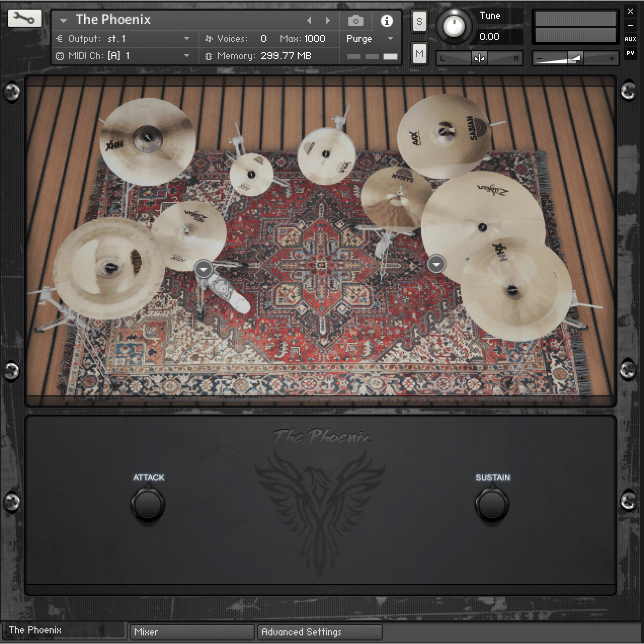This screenshot has height=644, width=644.
Task: Click the camera snapshot icon
Action: pyautogui.click(x=356, y=21)
